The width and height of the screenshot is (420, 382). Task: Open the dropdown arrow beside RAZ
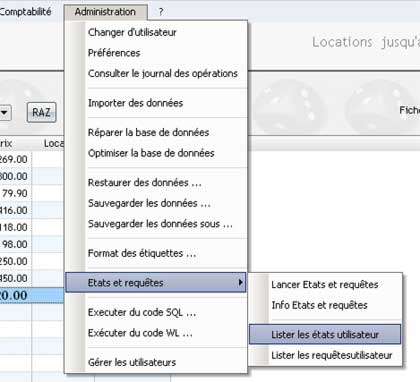click(5, 112)
